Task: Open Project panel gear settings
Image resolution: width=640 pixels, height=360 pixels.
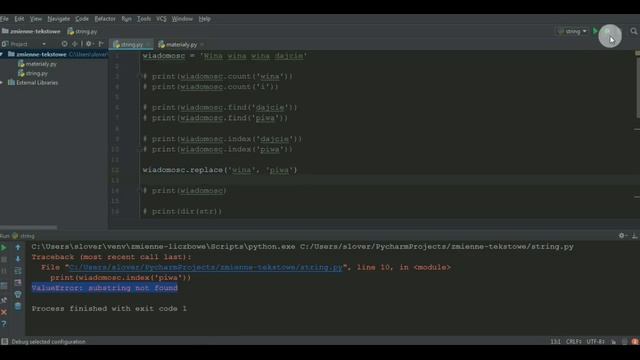Action: click(89, 44)
